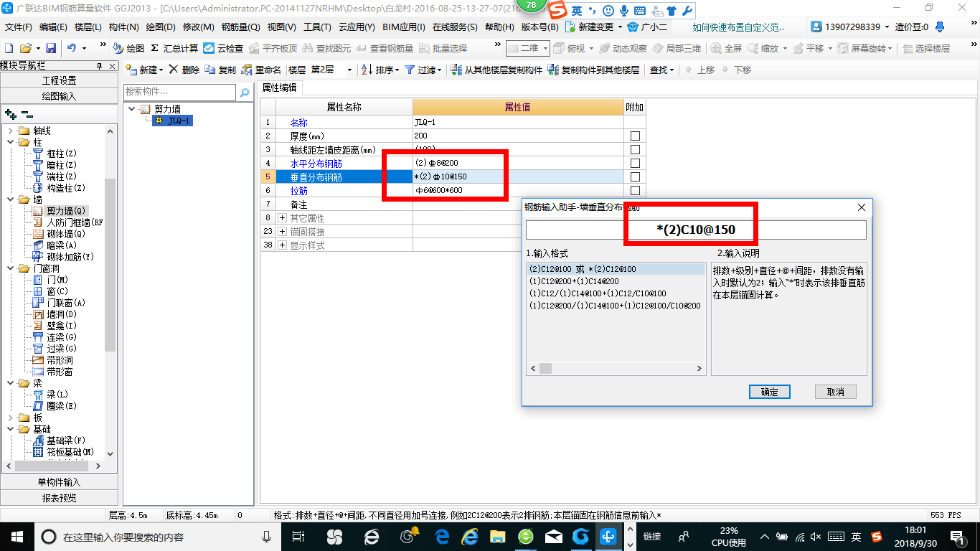Click the search magnifier beside 搜索构件

coord(245,92)
